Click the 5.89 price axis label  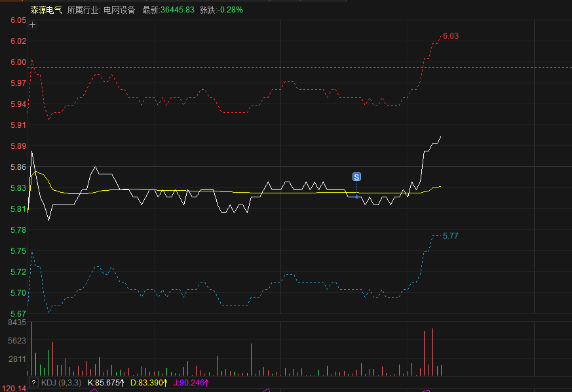(18, 146)
